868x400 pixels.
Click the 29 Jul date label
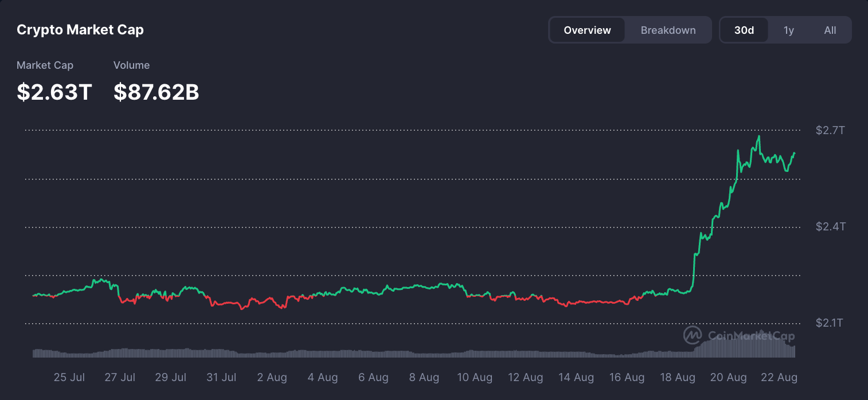point(171,377)
